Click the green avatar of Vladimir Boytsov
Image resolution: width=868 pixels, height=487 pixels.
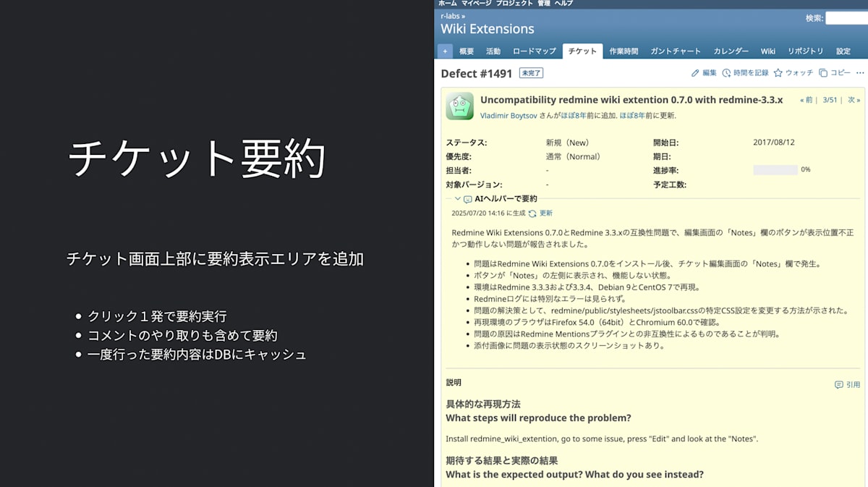click(459, 106)
